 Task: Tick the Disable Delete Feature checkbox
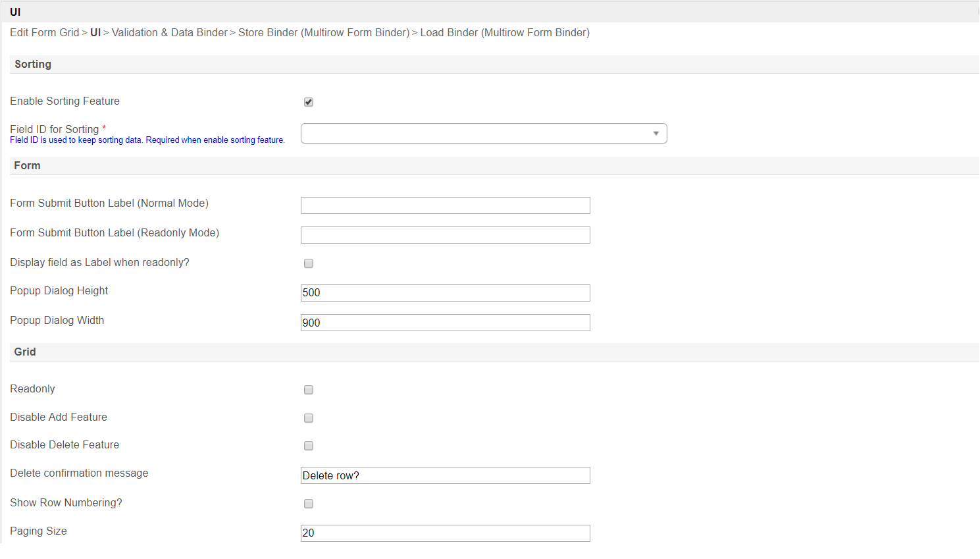[x=308, y=446]
